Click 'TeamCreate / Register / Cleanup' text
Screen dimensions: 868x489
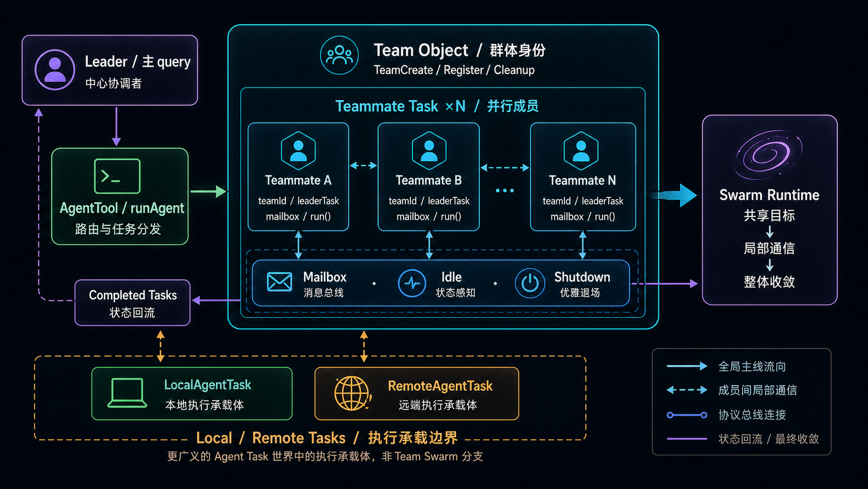pyautogui.click(x=454, y=70)
